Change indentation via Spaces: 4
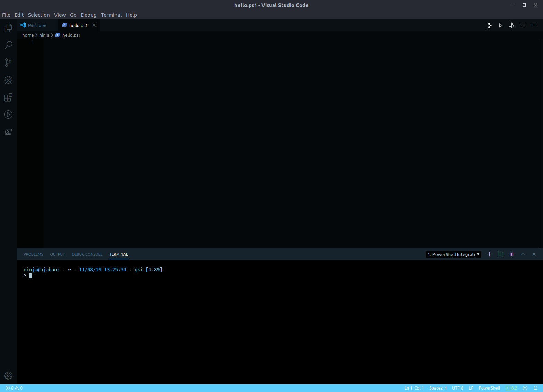The image size is (543, 392). coord(438,388)
